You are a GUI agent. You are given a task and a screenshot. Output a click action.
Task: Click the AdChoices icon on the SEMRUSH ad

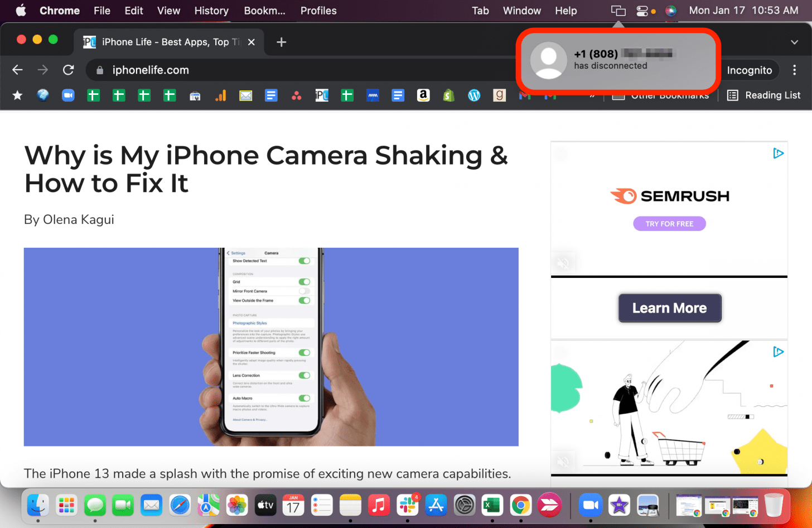(779, 153)
